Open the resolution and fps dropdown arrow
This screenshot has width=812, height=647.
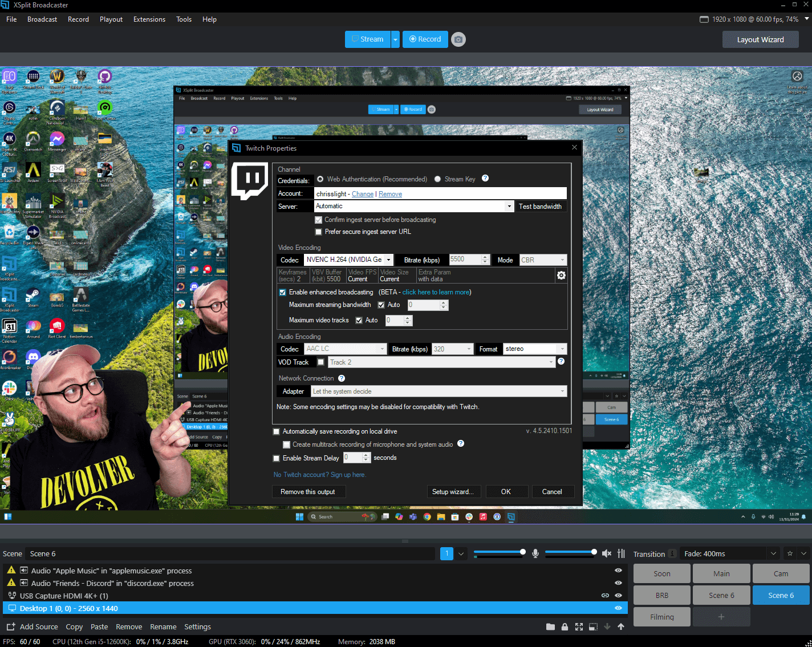coord(807,19)
